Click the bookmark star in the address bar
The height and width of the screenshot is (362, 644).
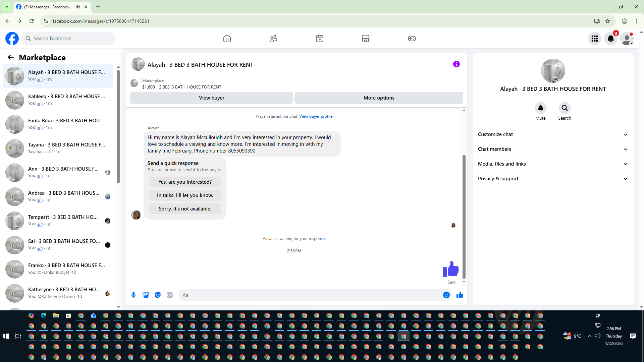608,21
